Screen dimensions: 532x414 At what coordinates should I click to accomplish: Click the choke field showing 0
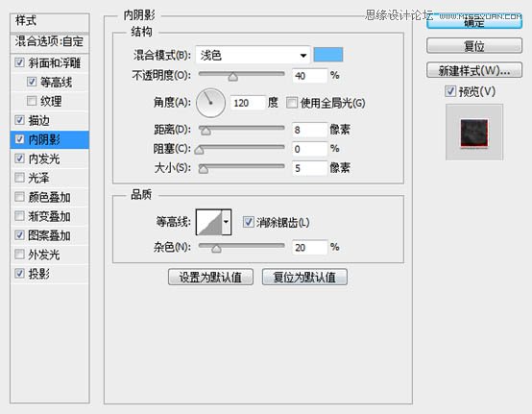(310, 149)
